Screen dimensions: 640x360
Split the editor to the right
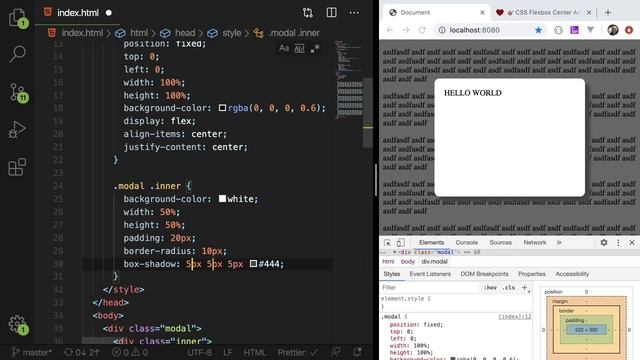point(331,13)
